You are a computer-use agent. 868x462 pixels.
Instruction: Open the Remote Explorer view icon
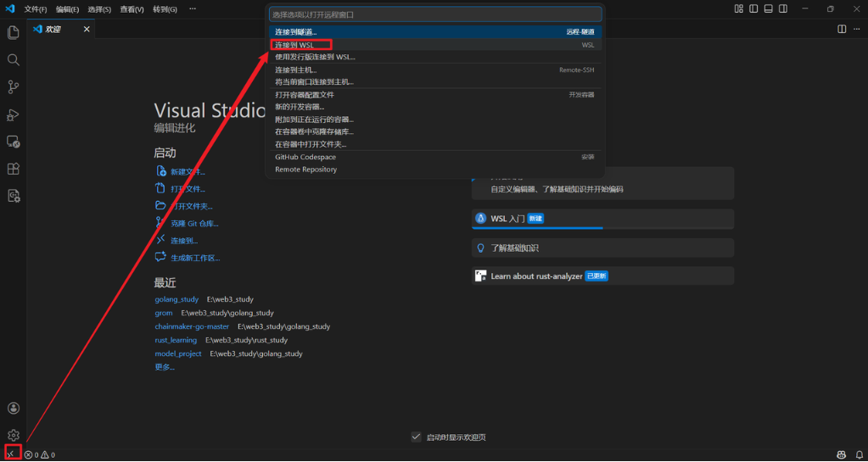coord(14,142)
